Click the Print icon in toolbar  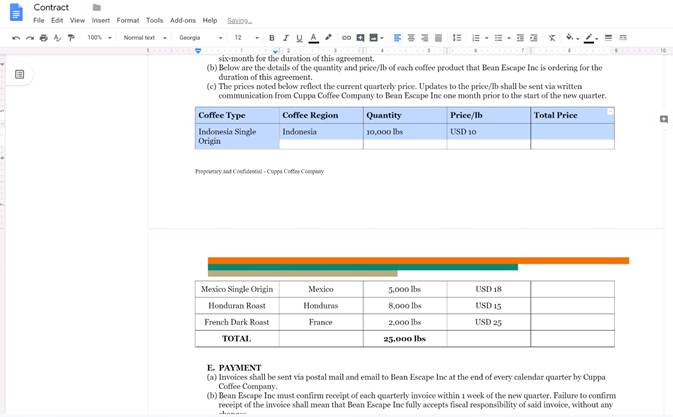43,38
